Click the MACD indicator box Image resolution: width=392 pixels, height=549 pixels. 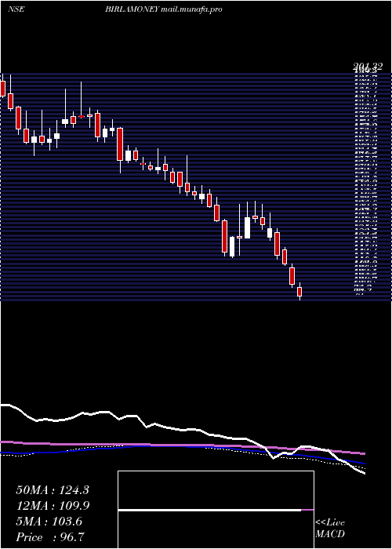(216, 510)
